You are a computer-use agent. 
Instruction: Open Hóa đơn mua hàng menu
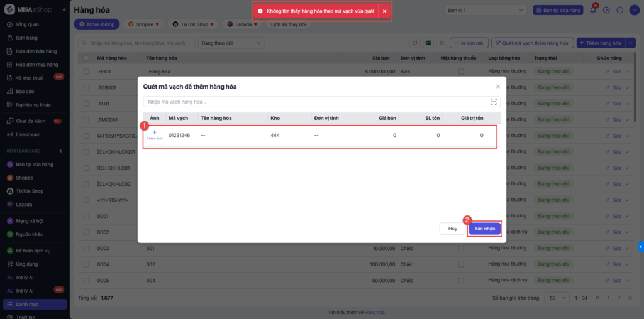pyautogui.click(x=36, y=65)
